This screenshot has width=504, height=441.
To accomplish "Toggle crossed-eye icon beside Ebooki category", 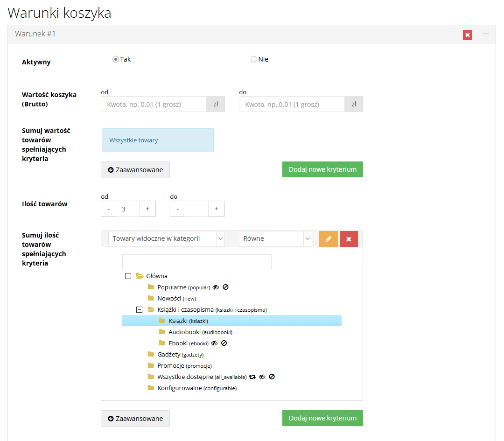I will pos(214,343).
